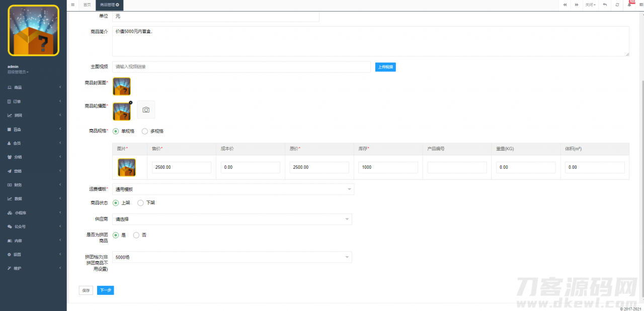644x311 pixels.
Task: Switch to the 首页 tab
Action: (87, 5)
